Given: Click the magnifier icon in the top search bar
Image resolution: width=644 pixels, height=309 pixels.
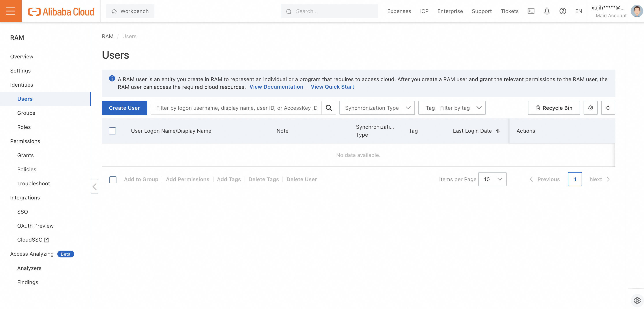Looking at the screenshot, I should tap(289, 11).
